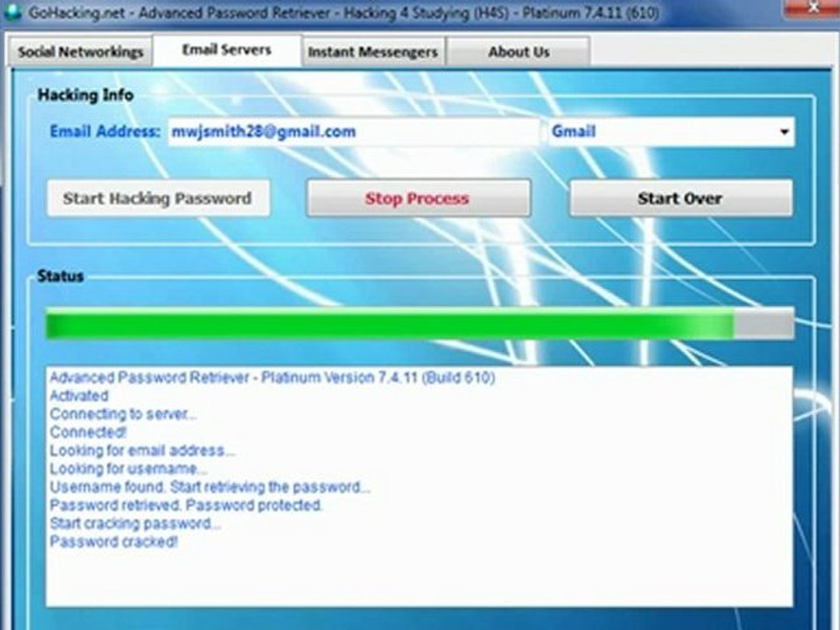Click the green status progress bar

(419, 324)
